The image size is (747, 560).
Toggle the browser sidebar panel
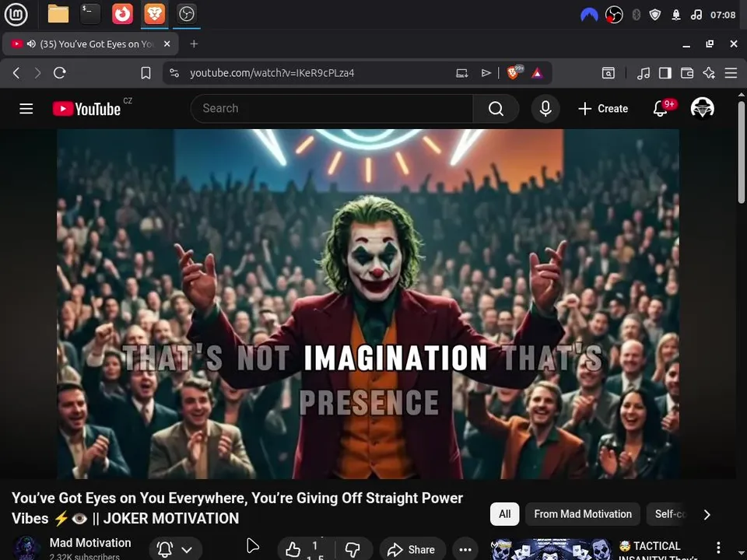pos(665,73)
